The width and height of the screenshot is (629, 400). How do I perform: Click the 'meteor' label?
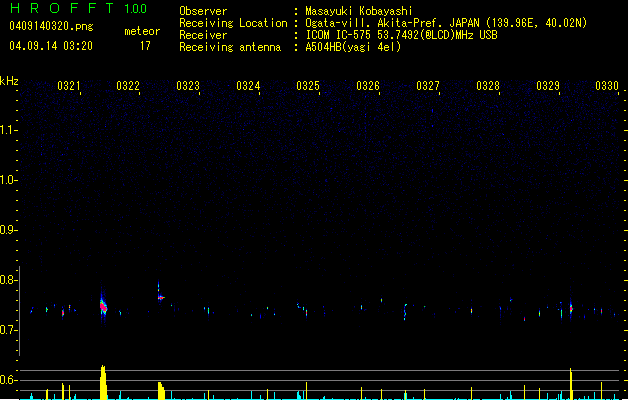142,31
